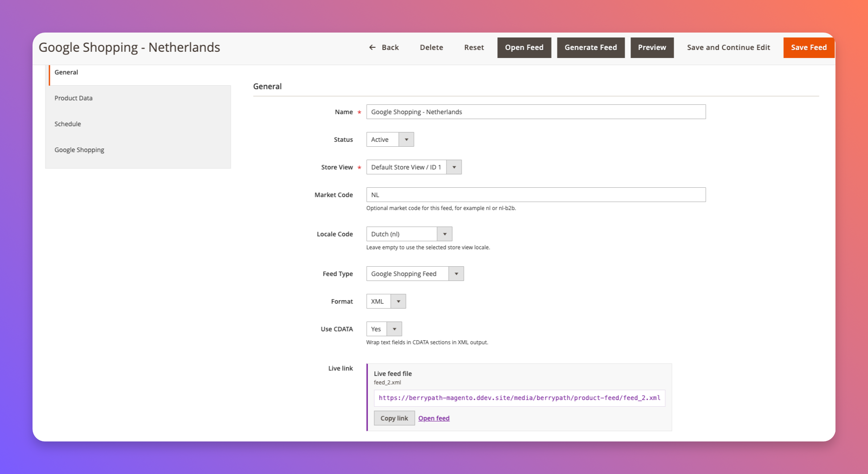Open the Status dropdown showing Active

pos(390,140)
